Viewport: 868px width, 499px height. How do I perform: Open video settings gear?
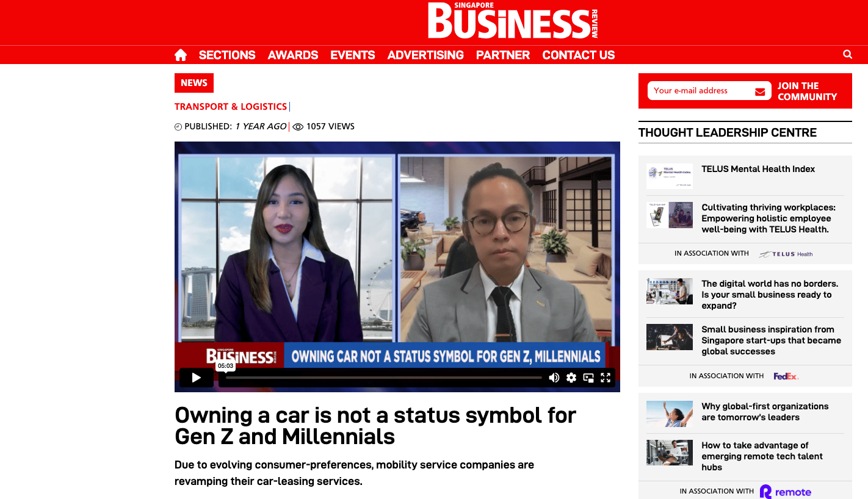[x=571, y=378]
